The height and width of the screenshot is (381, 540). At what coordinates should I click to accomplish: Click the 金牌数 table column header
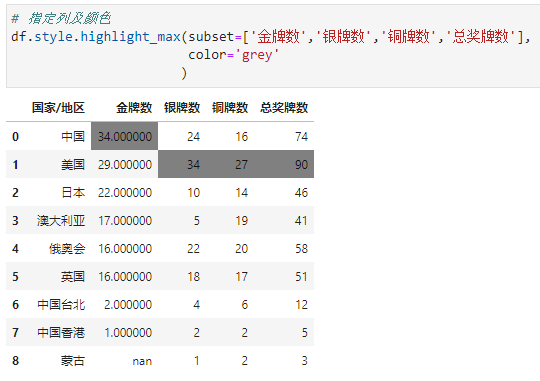click(x=134, y=108)
